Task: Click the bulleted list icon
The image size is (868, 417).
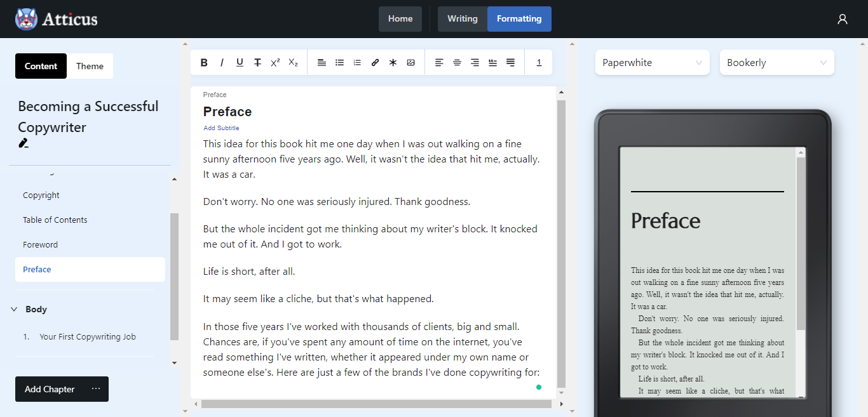Action: point(339,62)
